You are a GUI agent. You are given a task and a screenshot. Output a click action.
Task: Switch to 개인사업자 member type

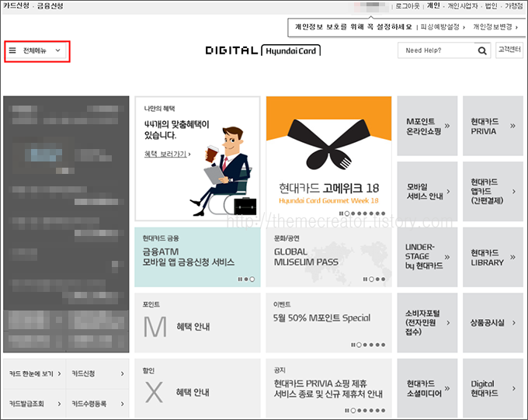(463, 6)
